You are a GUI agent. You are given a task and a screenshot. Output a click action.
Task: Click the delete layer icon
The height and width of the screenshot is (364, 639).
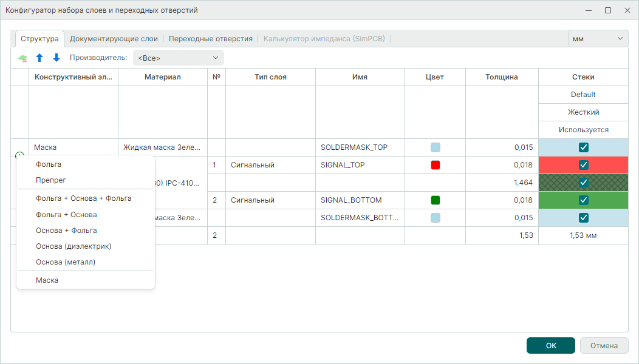click(22, 58)
